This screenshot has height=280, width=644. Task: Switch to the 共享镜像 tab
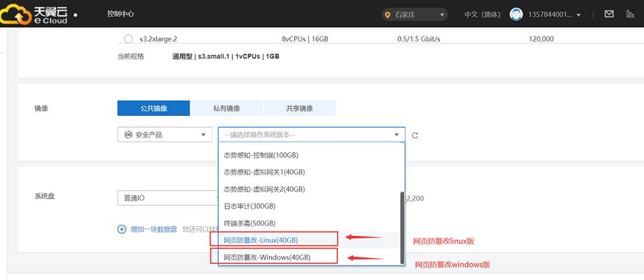300,108
